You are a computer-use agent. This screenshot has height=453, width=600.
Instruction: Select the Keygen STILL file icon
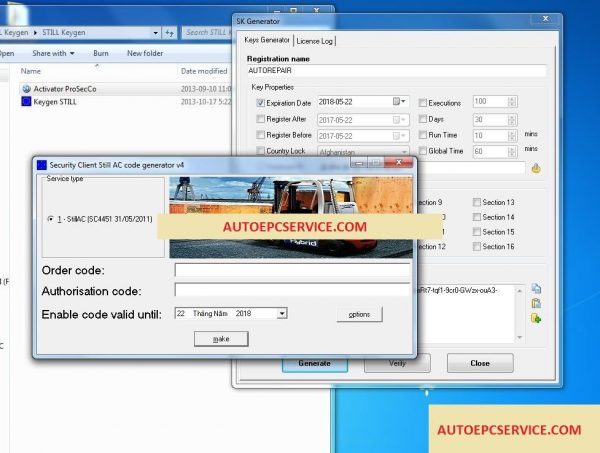(x=26, y=101)
